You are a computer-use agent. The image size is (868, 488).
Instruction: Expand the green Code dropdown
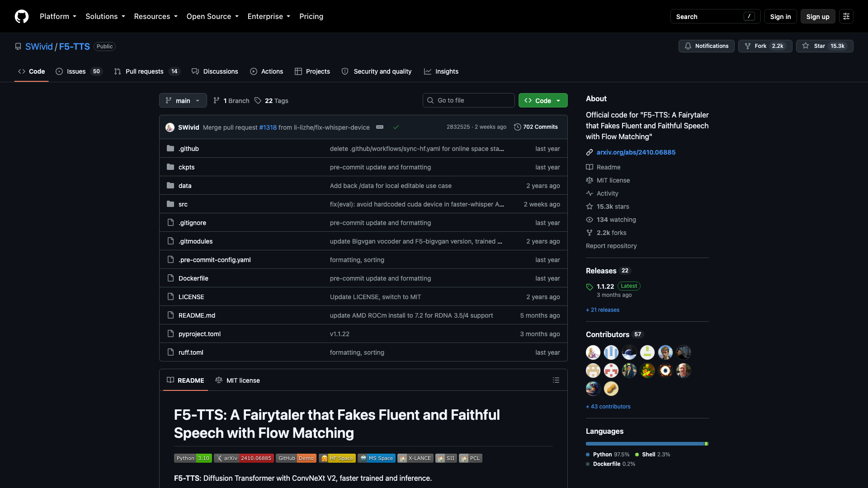[543, 100]
